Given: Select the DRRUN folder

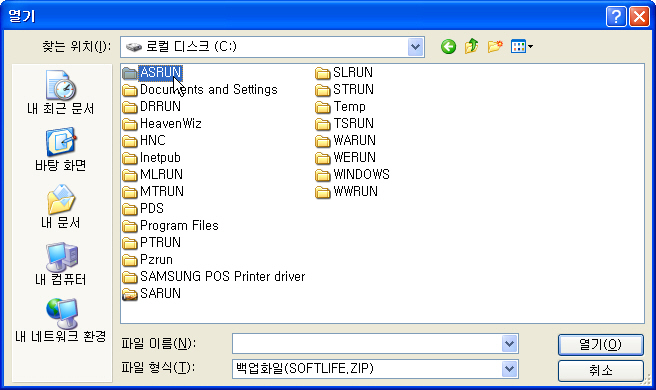Looking at the screenshot, I should (152, 107).
